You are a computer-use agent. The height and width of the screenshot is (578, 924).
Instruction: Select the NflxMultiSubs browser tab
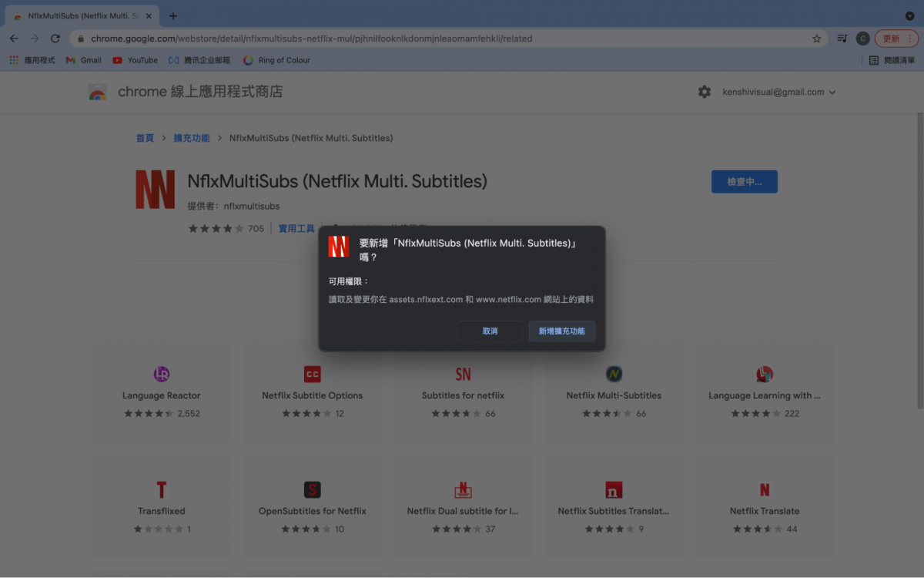click(81, 15)
